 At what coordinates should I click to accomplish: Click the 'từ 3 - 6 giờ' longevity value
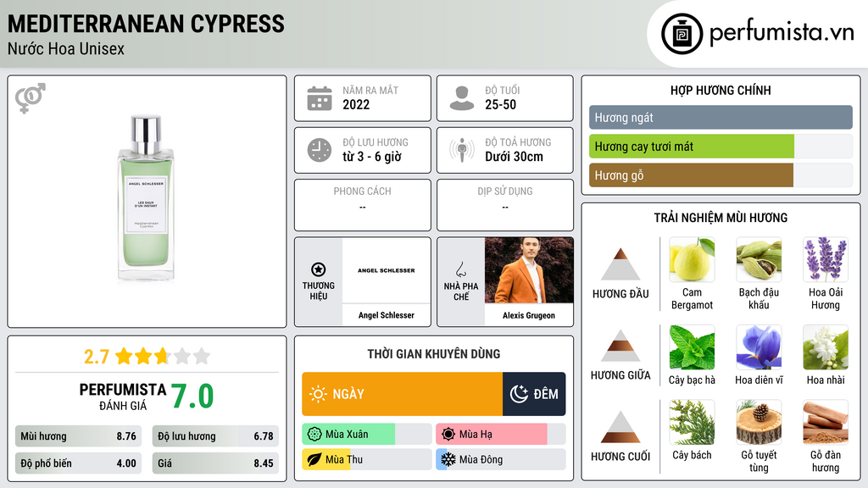(x=371, y=157)
